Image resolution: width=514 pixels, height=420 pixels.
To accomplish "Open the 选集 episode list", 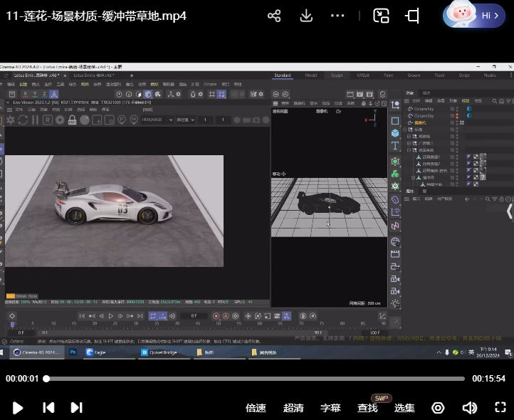I will [404, 408].
